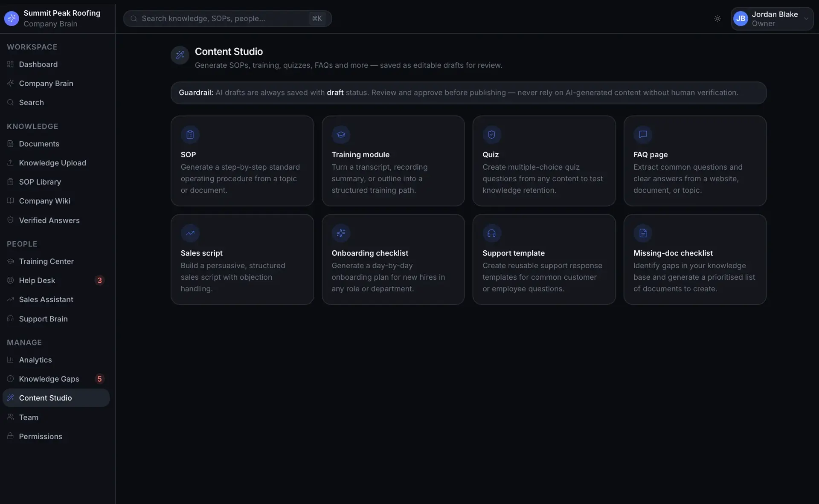This screenshot has width=819, height=504.
Task: Click the JB avatar circle
Action: point(741,19)
